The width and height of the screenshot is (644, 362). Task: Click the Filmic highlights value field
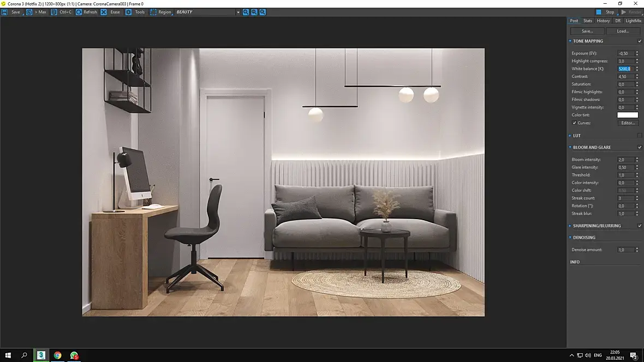pyautogui.click(x=626, y=92)
